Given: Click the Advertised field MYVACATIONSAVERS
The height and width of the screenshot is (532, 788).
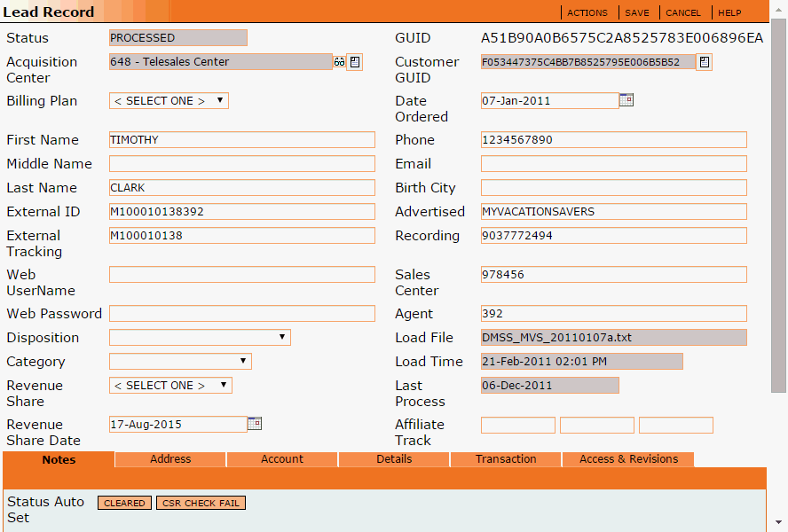Looking at the screenshot, I should coord(613,212).
